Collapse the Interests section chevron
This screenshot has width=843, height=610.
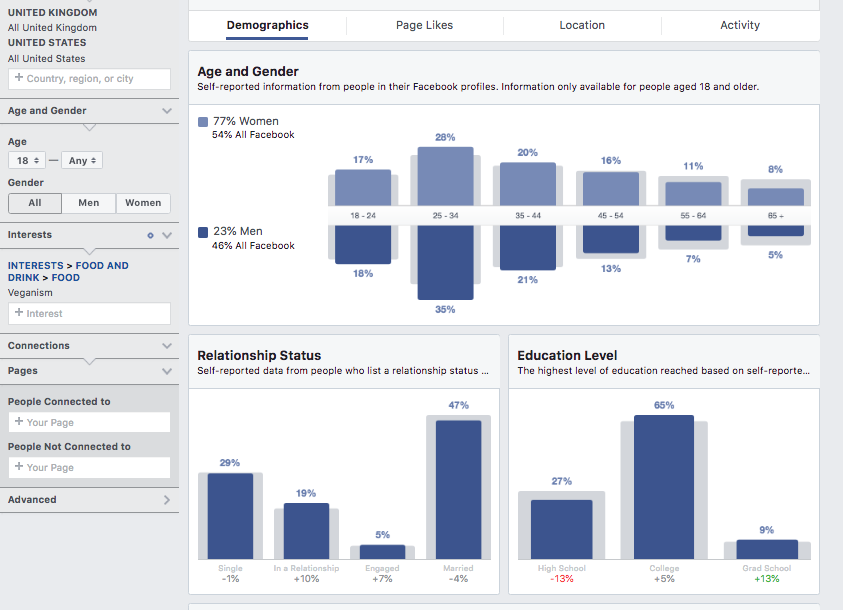[x=167, y=235]
